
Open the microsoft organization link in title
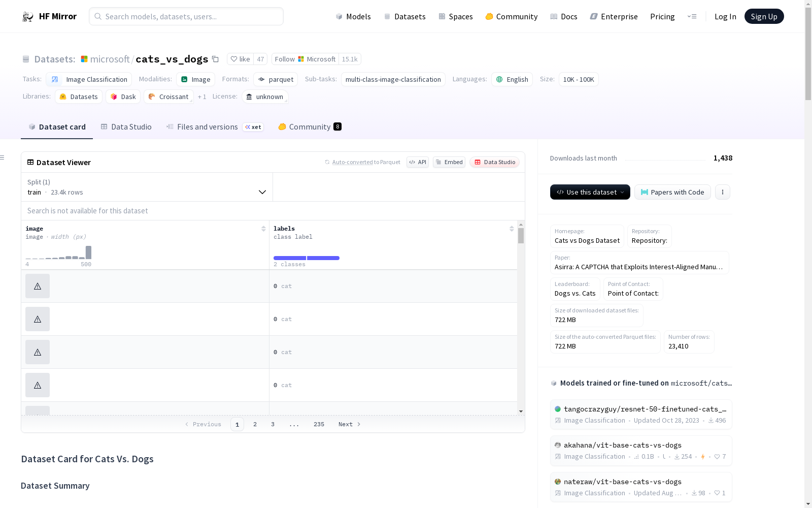click(x=110, y=59)
